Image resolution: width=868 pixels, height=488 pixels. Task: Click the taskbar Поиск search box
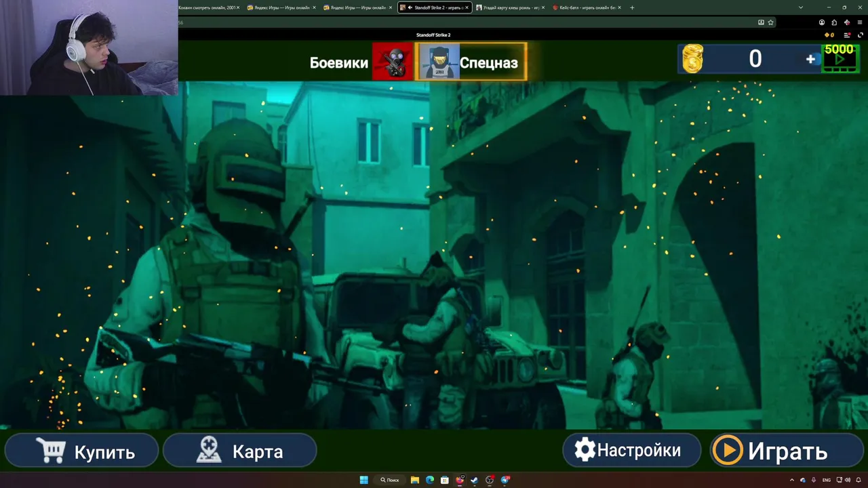390,480
